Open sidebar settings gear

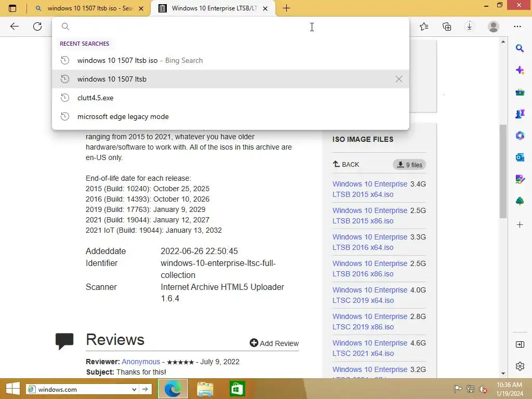pos(520,366)
